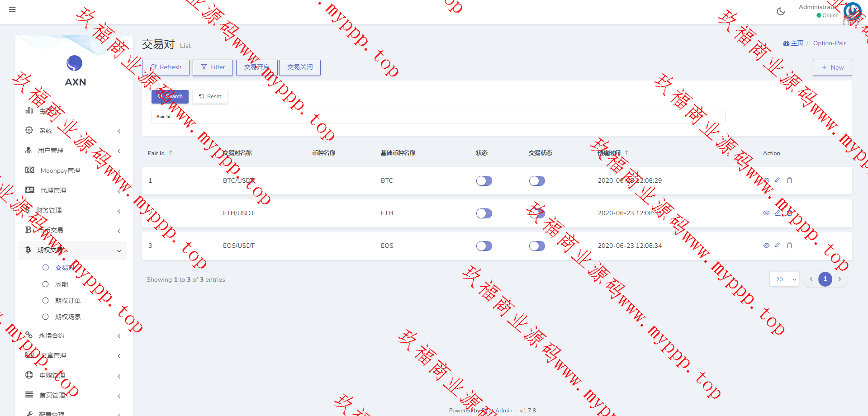Toggle 状态 switch for ETH/USDT

[x=484, y=213]
